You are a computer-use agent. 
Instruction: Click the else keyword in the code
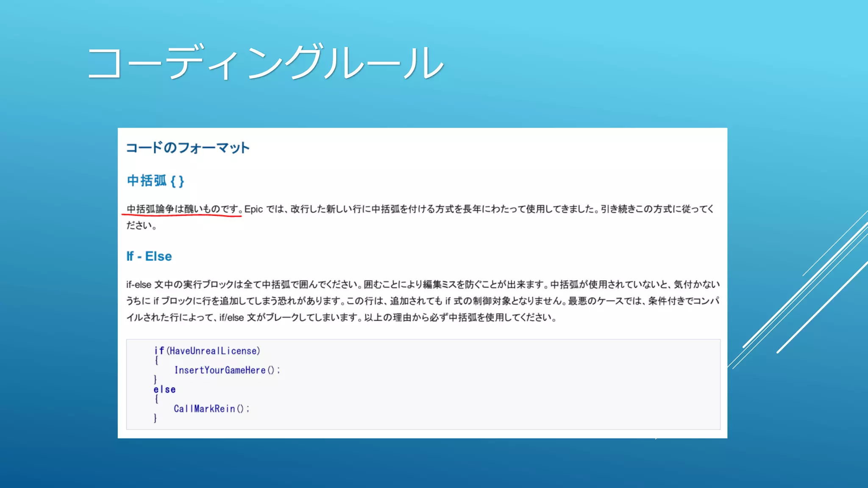[x=164, y=389]
